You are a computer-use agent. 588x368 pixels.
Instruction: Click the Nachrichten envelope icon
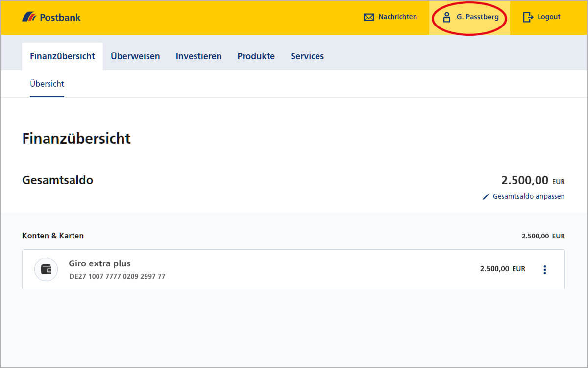pos(368,17)
